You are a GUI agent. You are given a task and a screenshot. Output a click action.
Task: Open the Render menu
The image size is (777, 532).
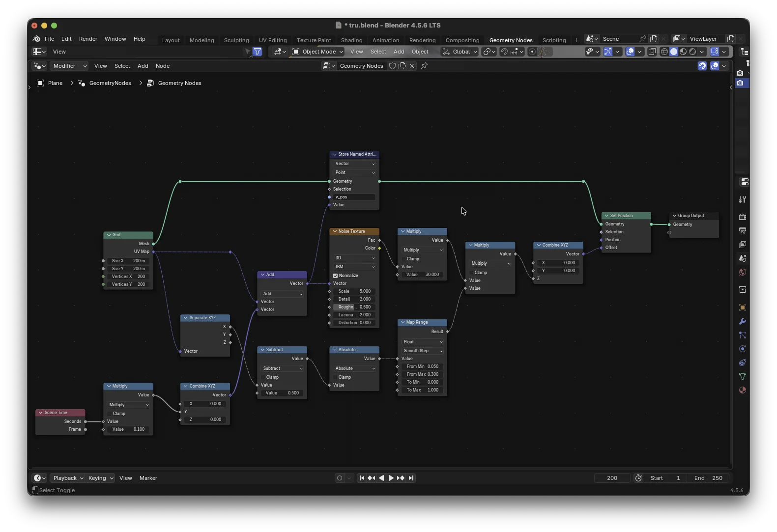click(x=88, y=39)
